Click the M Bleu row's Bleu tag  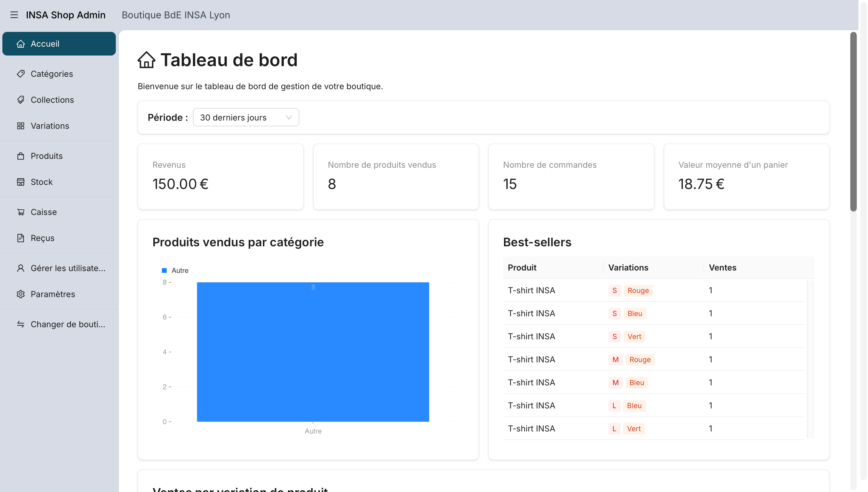637,382
